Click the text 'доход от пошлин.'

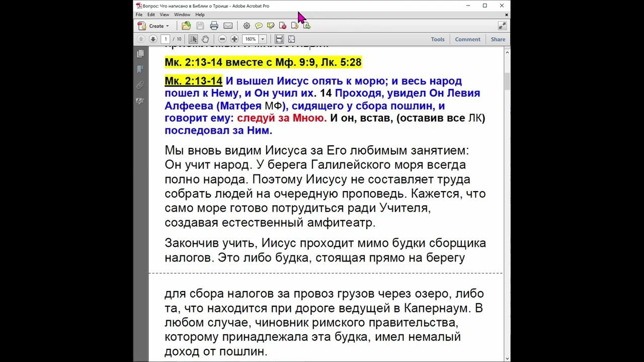(x=216, y=351)
